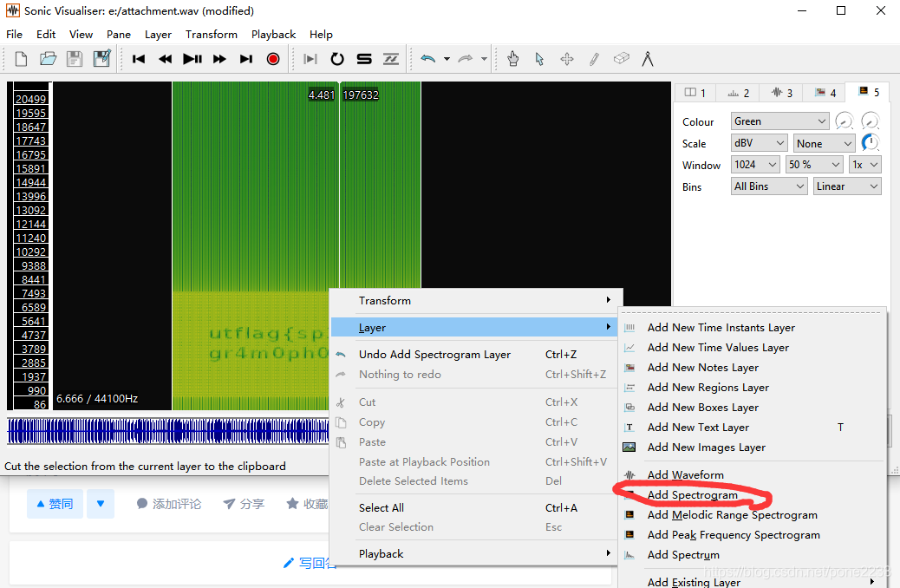
Task: Expand the Transform submenu in context menu
Action: (x=476, y=300)
